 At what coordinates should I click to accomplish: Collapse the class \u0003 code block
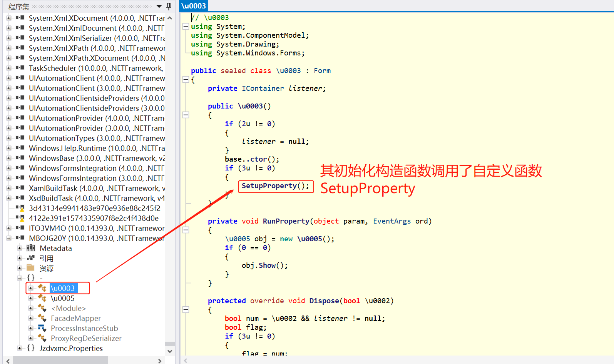point(186,80)
